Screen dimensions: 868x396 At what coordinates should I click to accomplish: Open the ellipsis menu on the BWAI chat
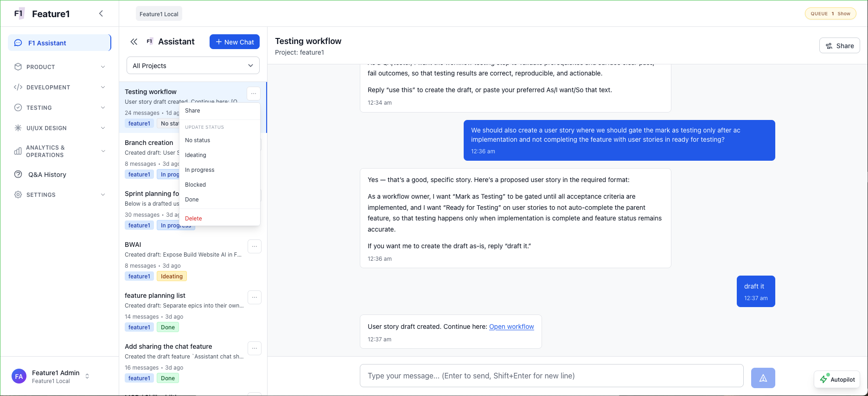pyautogui.click(x=254, y=246)
